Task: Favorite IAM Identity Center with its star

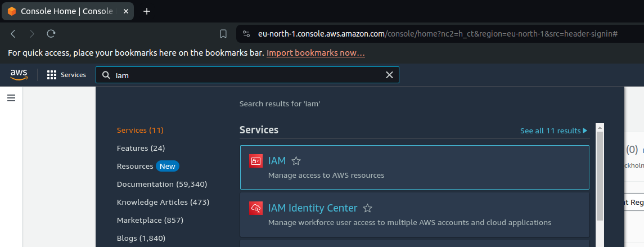Action: click(x=368, y=208)
